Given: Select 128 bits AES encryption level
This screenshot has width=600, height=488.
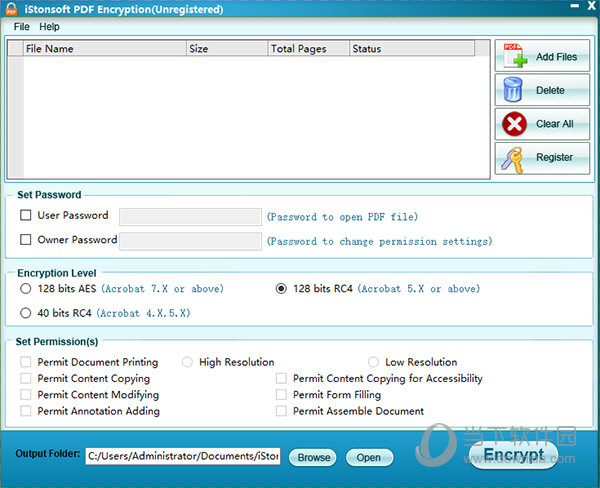Looking at the screenshot, I should (x=26, y=289).
